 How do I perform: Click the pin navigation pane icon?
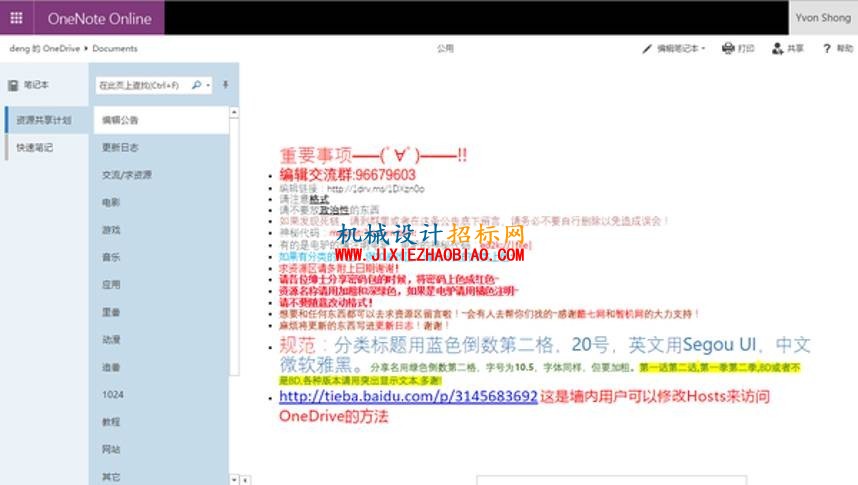(x=225, y=85)
